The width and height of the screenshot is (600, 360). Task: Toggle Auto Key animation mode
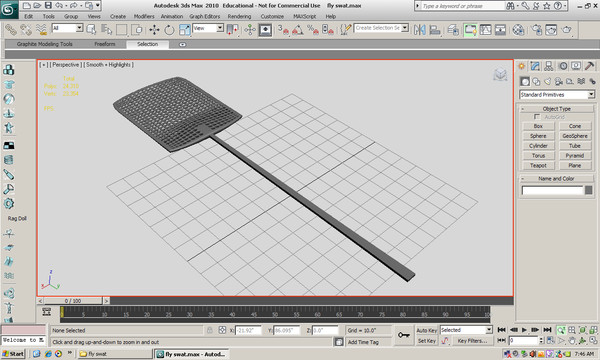[427, 331]
